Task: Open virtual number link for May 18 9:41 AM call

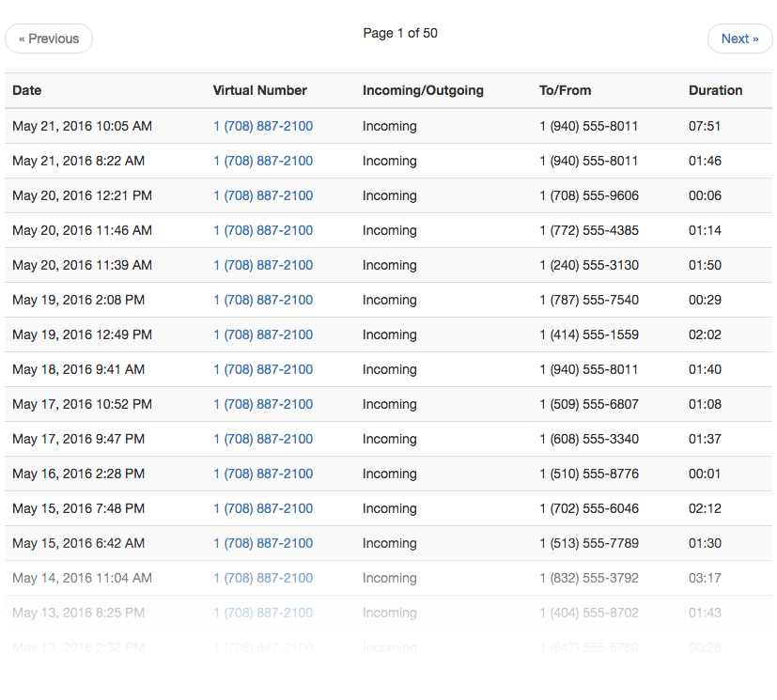Action: [x=263, y=369]
